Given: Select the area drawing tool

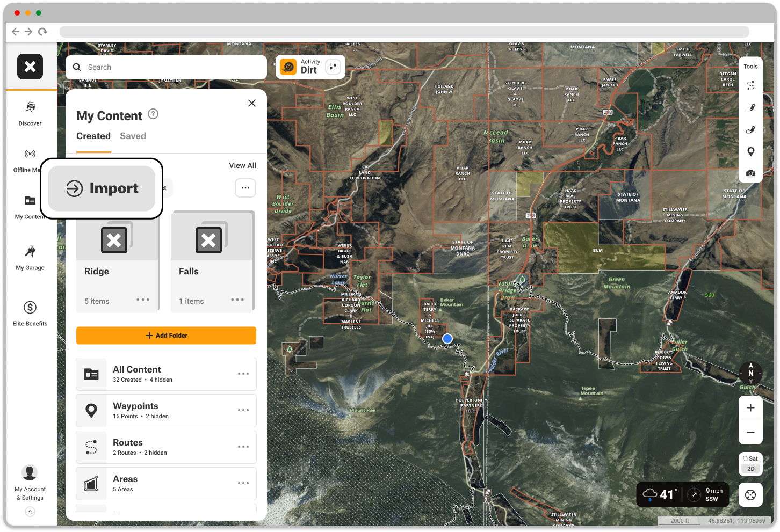Looking at the screenshot, I should (750, 129).
